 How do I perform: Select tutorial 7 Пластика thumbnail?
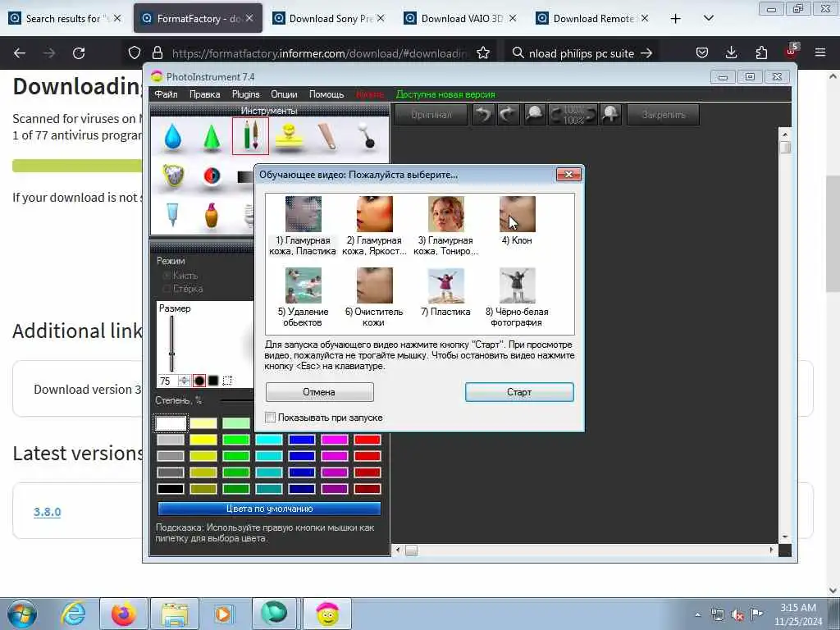point(445,286)
